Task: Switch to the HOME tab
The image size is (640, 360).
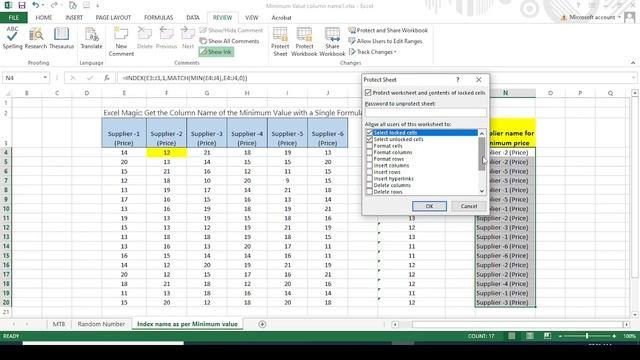Action: [x=43, y=18]
